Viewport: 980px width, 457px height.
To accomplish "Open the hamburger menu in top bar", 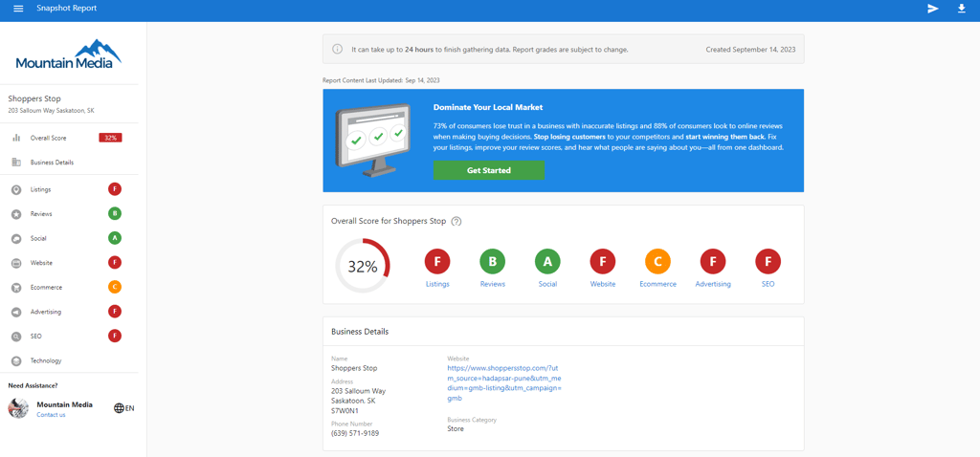I will click(x=19, y=9).
